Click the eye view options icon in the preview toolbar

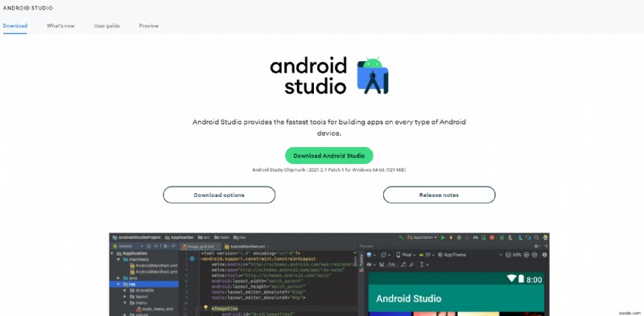(369, 265)
